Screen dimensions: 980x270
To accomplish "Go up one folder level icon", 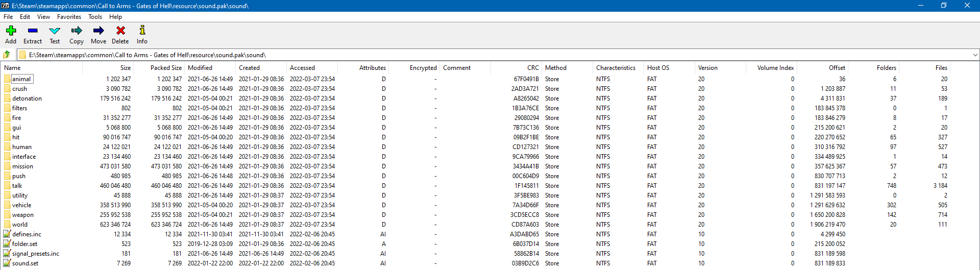I will (x=7, y=55).
